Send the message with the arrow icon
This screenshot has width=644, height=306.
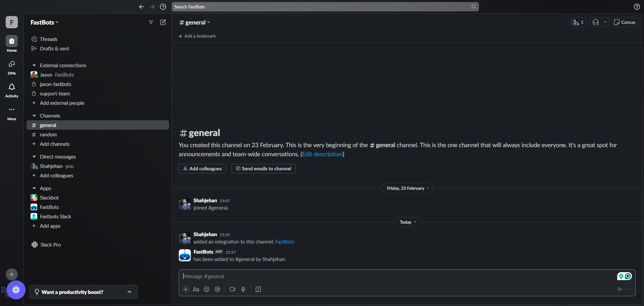tap(620, 289)
